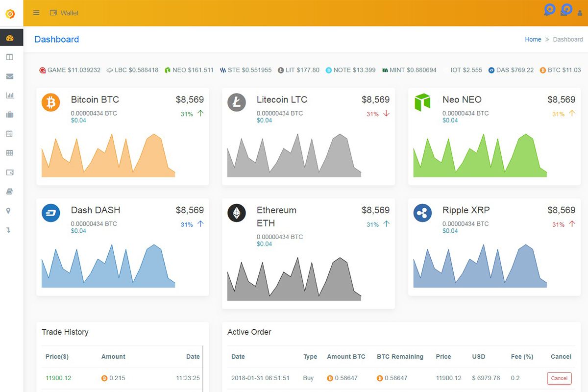
Task: Click the Ethereum ETH card title
Action: click(276, 217)
